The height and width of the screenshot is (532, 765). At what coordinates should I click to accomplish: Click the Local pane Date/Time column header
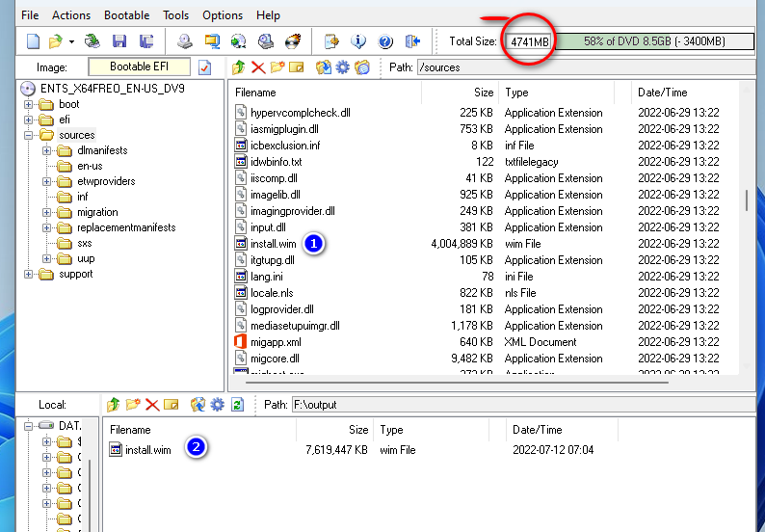coord(562,430)
